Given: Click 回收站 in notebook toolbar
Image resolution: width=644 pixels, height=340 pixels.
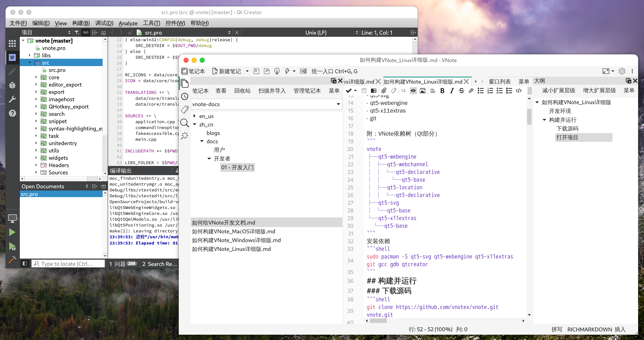Looking at the screenshot, I should tap(242, 91).
